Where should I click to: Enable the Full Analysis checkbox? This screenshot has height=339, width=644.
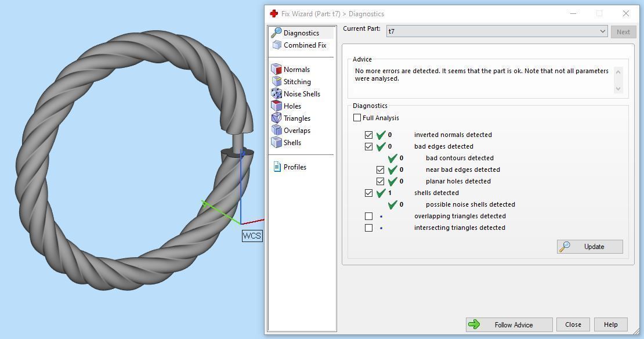click(357, 118)
